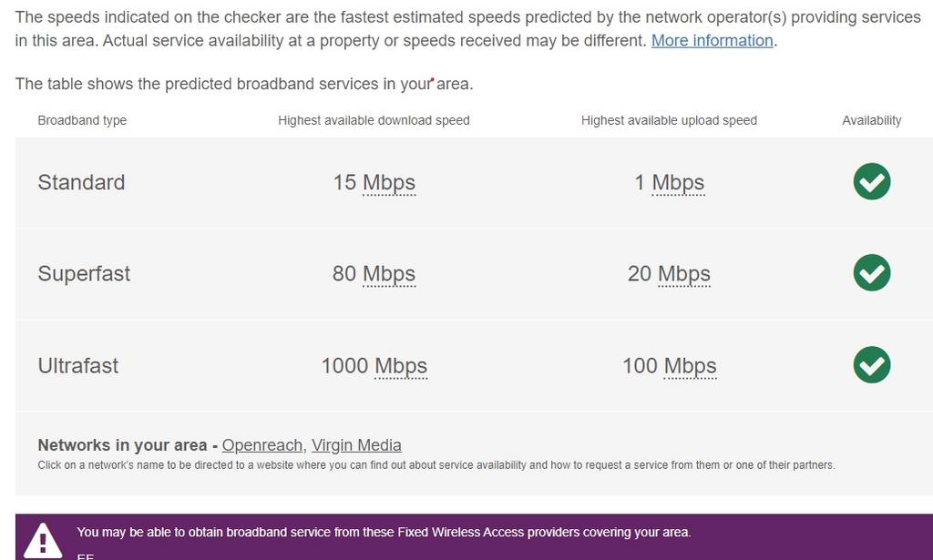Click the Highest available upload speed header
This screenshot has height=560, width=933.
coord(670,120)
